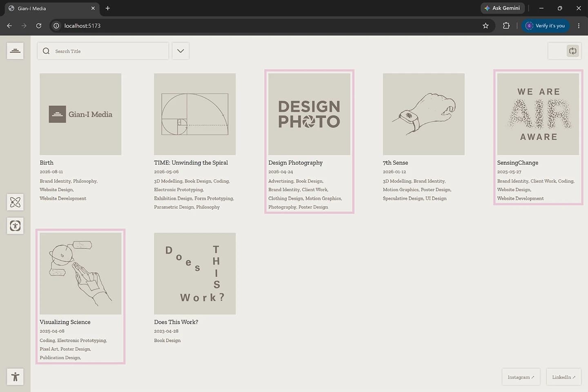Viewport: 588px width, 392px height.
Task: Click the atom icon in the sidebar
Action: click(15, 202)
